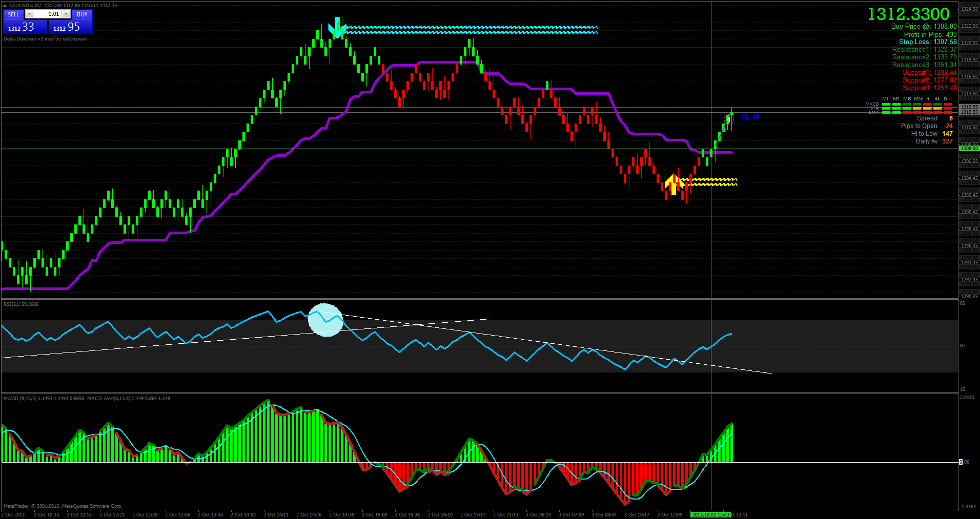Click the Hi to Low 147 readout
Screen dimensions: 980x519
(x=932, y=134)
